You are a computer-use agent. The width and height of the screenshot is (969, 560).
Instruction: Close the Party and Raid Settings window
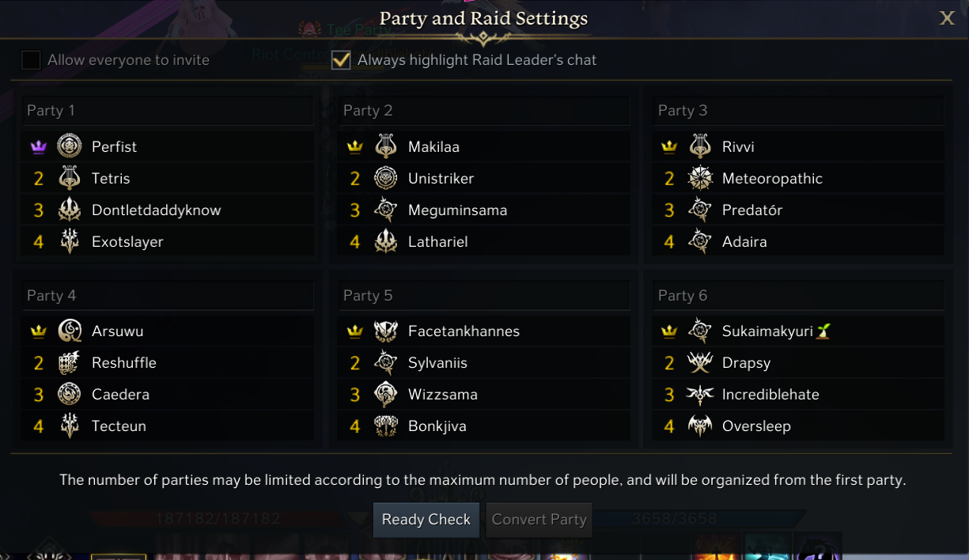pos(947,18)
